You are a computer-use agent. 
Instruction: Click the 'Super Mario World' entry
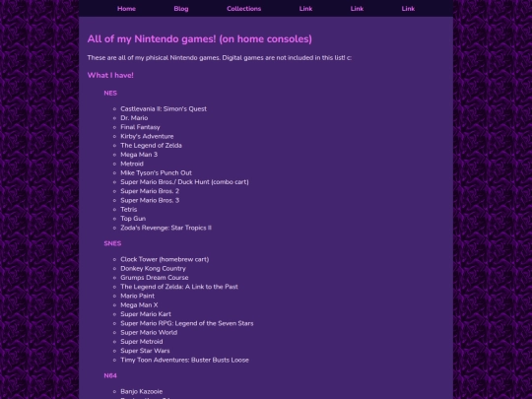[149, 333]
